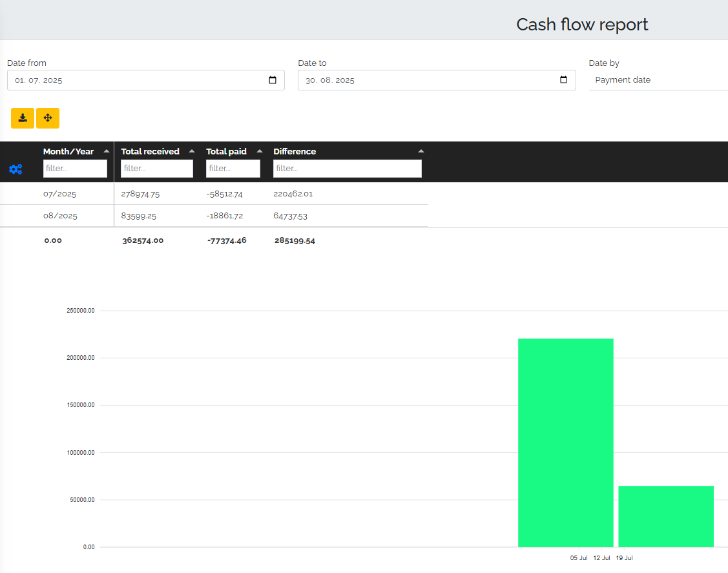Click the Date from date text
Image resolution: width=728 pixels, height=573 pixels.
39,80
